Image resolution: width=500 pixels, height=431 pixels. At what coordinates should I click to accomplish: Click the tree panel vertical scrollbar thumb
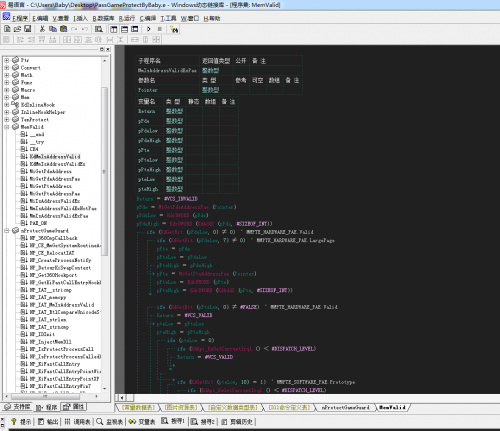point(105,172)
